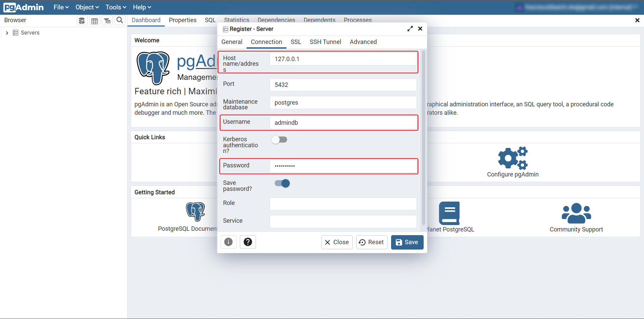Open the Advanced tab

[x=363, y=42]
